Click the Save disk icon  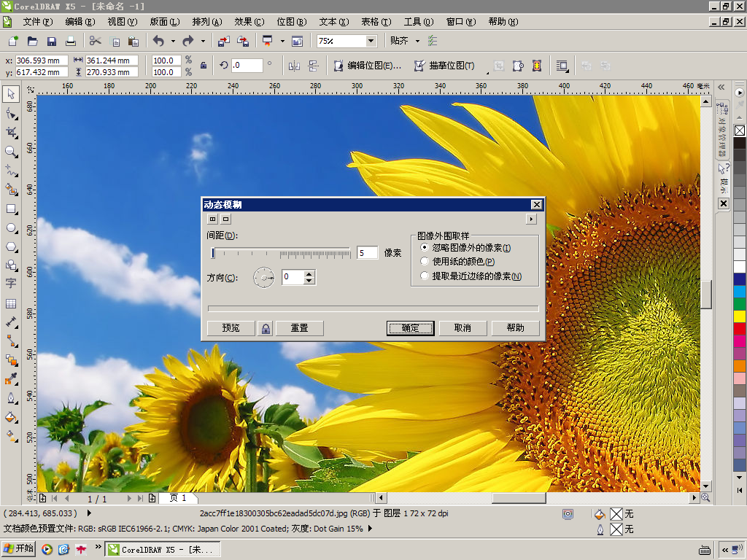[x=52, y=41]
